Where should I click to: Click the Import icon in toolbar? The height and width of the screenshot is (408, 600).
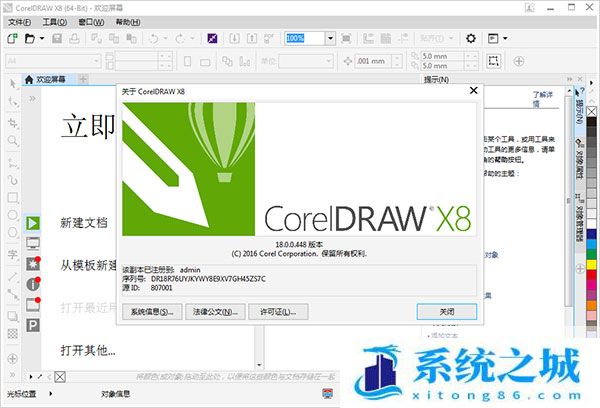(234, 38)
